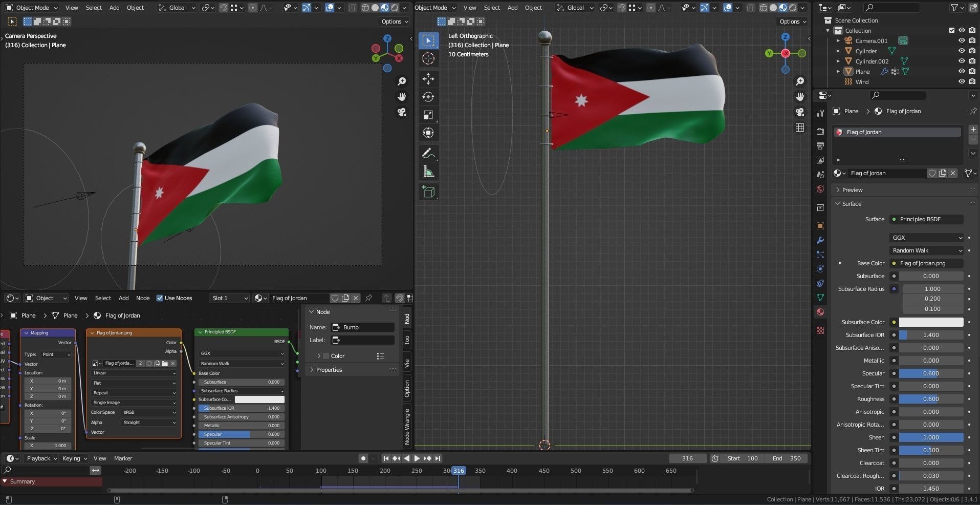
Task: Open the Modifier wrench properties tab
Action: [820, 240]
